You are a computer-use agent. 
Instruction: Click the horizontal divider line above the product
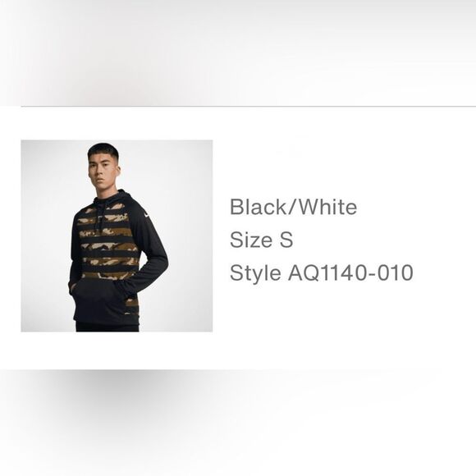tap(249, 107)
